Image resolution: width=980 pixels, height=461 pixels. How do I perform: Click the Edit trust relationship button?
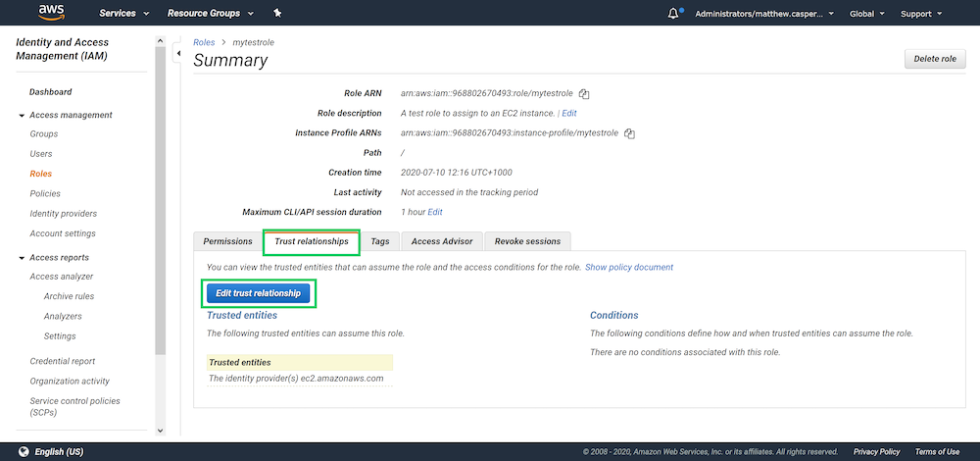(x=258, y=293)
